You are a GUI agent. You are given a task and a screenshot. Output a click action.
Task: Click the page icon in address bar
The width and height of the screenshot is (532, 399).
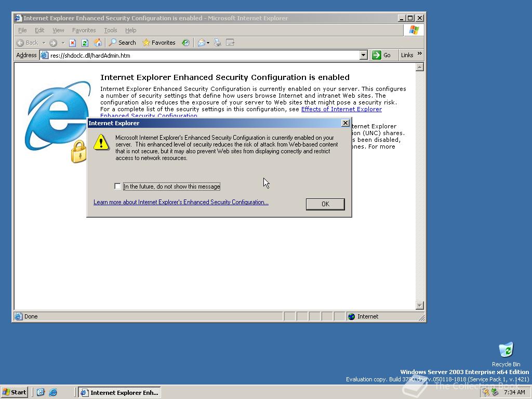pos(45,55)
